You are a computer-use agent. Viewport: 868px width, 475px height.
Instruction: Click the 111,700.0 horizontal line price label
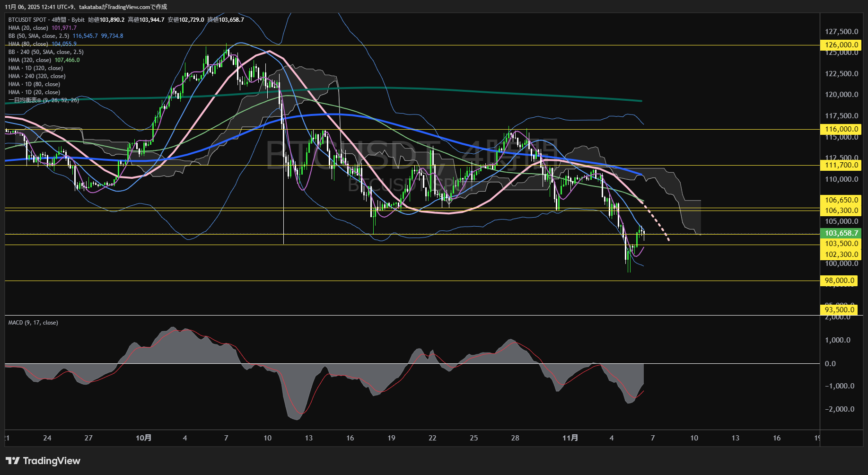coord(841,165)
